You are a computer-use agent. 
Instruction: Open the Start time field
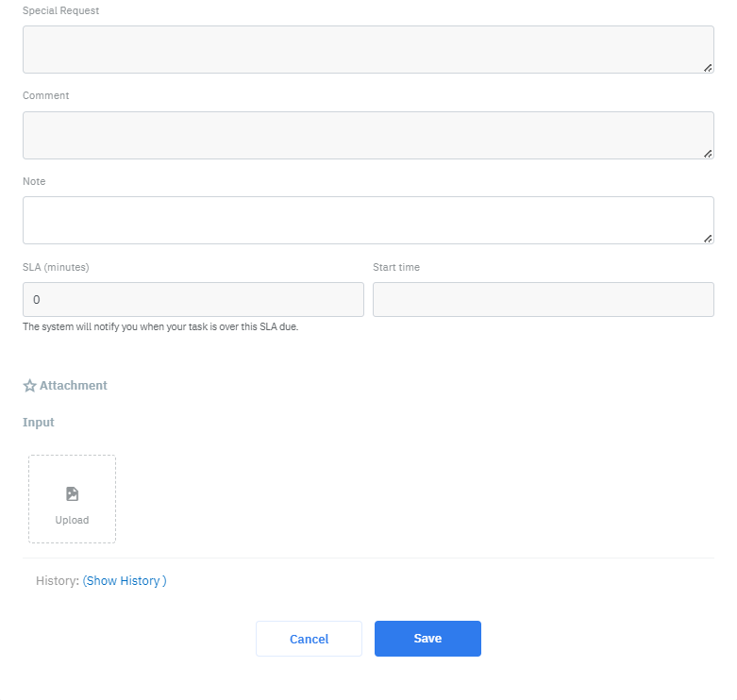[x=543, y=299]
